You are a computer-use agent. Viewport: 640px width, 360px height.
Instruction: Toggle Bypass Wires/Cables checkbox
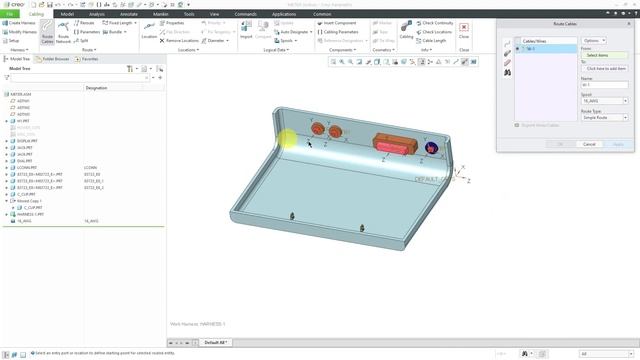517,125
